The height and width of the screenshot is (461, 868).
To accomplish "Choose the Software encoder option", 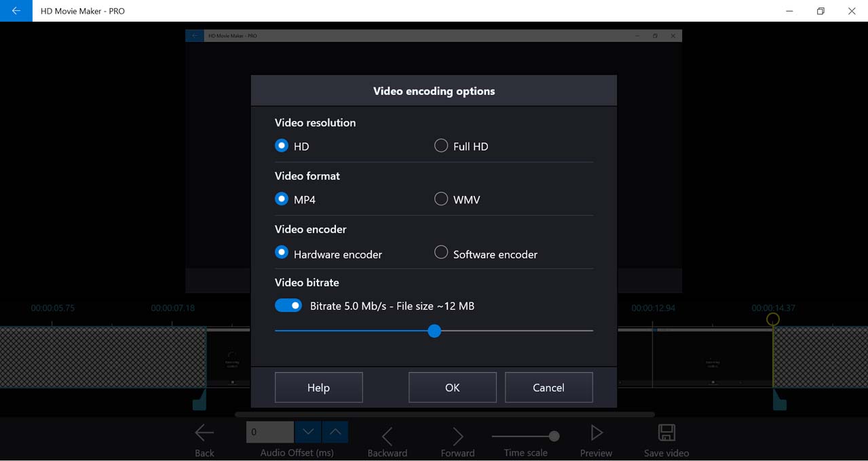I will 441,253.
